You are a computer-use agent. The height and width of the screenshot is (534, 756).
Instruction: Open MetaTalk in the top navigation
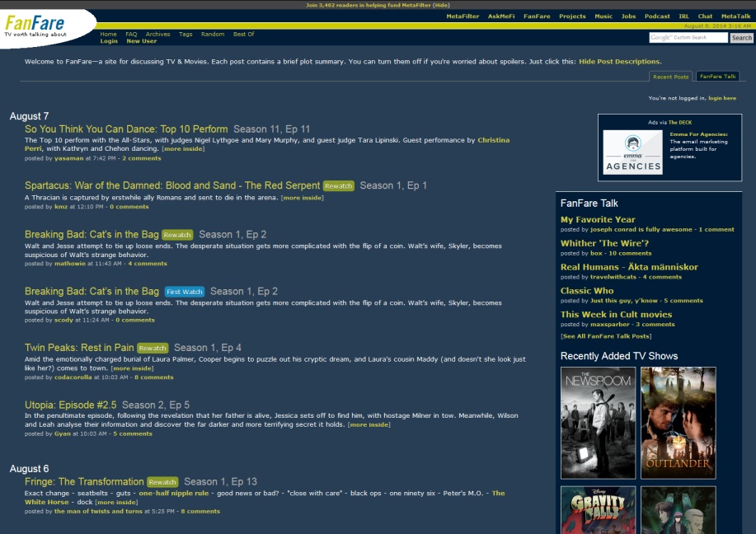pos(735,16)
